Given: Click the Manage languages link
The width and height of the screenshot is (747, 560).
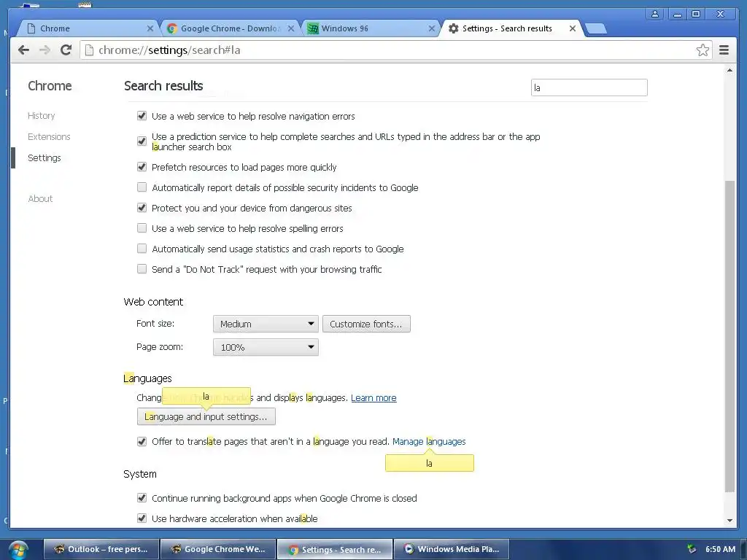Looking at the screenshot, I should [x=429, y=441].
